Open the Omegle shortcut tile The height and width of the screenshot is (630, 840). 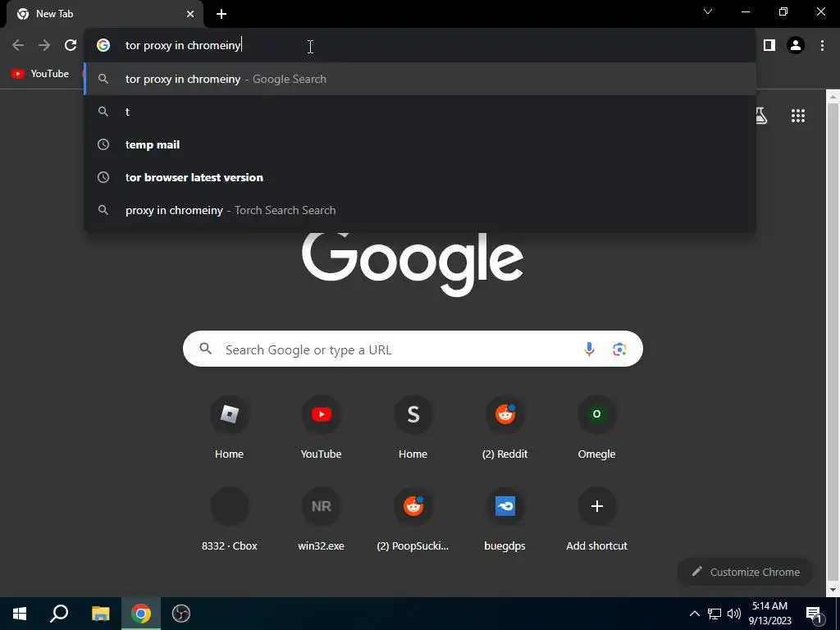(597, 428)
